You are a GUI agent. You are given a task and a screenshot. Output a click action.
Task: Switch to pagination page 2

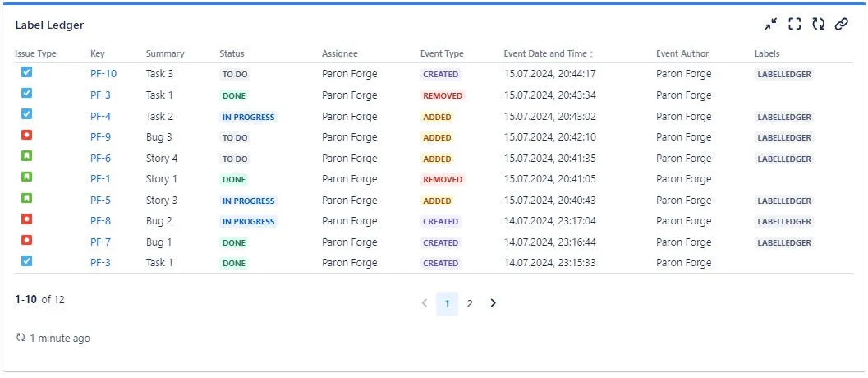tap(470, 303)
